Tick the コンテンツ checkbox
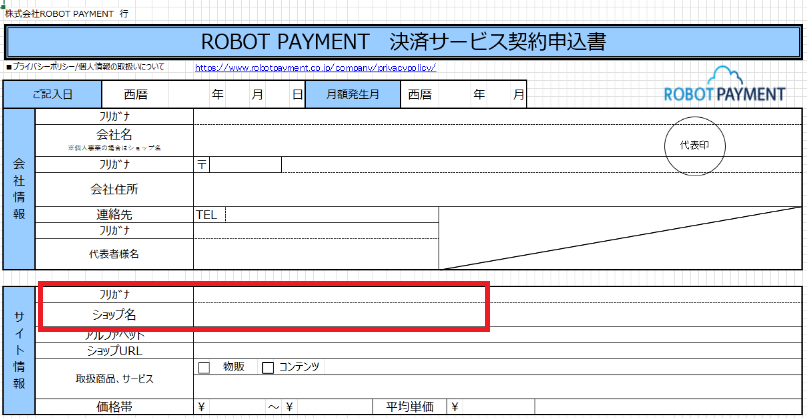This screenshot has height=418, width=807. pos(268,368)
